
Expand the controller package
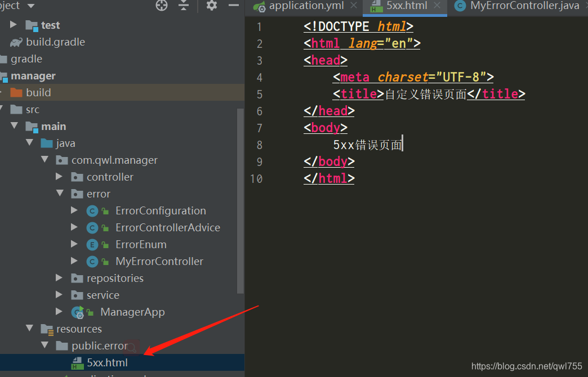point(59,177)
